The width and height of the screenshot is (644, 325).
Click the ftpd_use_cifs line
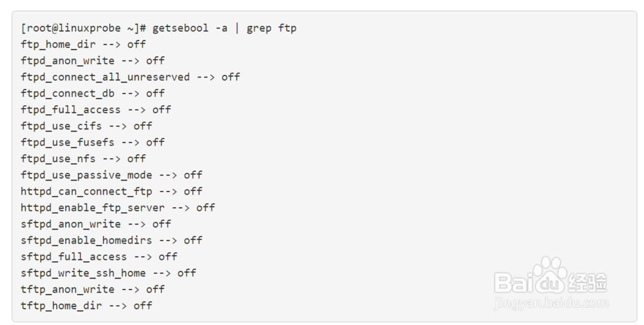pyautogui.click(x=86, y=126)
